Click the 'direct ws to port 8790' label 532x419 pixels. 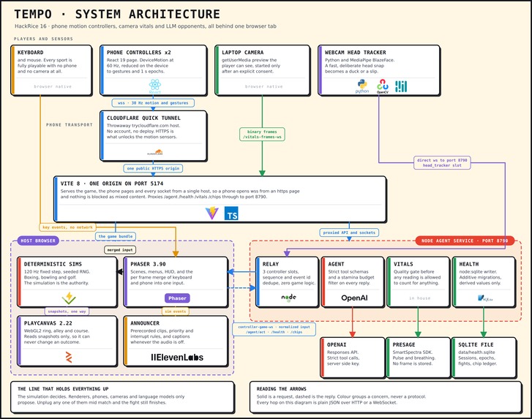[x=442, y=163]
